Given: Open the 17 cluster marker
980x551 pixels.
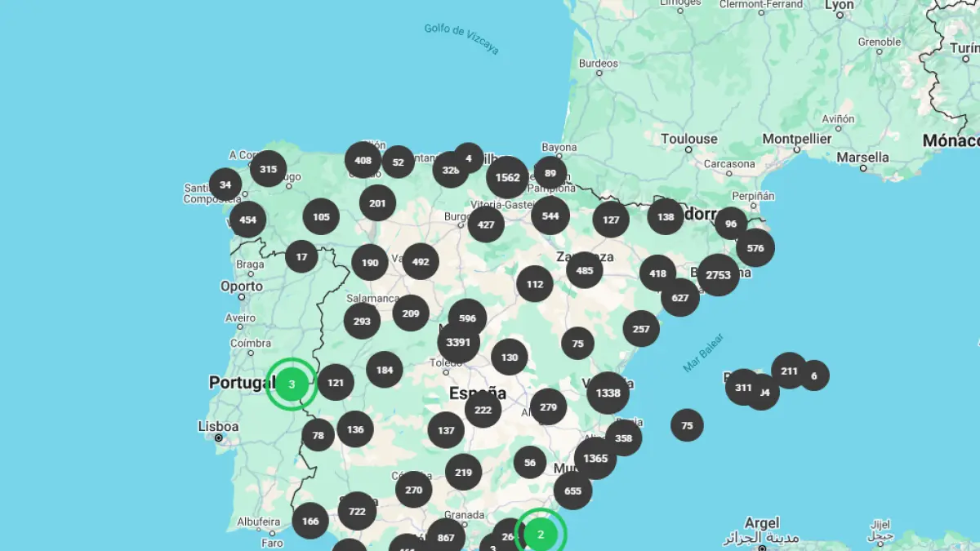Looking at the screenshot, I should pyautogui.click(x=301, y=256).
